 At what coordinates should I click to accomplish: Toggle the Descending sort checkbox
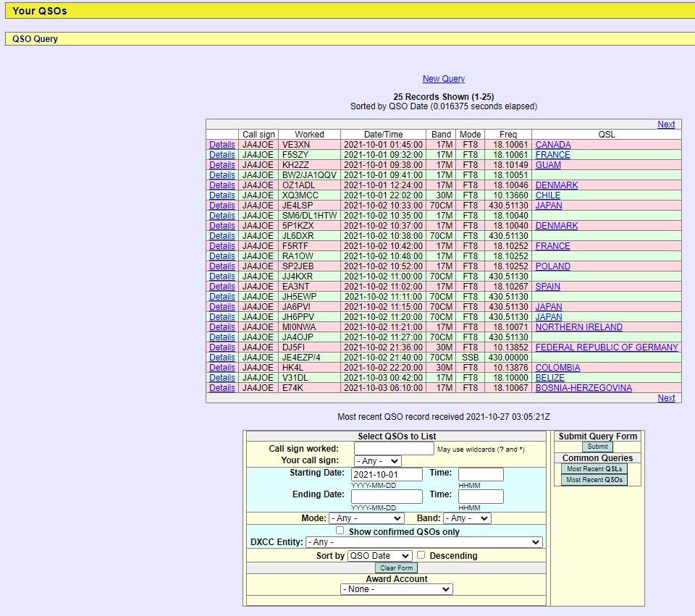click(x=421, y=555)
